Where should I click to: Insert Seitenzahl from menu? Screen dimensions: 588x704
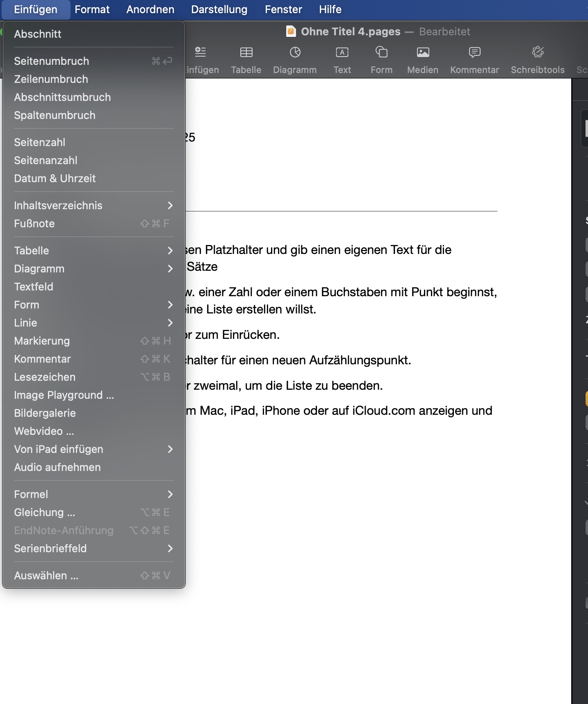coord(94,142)
